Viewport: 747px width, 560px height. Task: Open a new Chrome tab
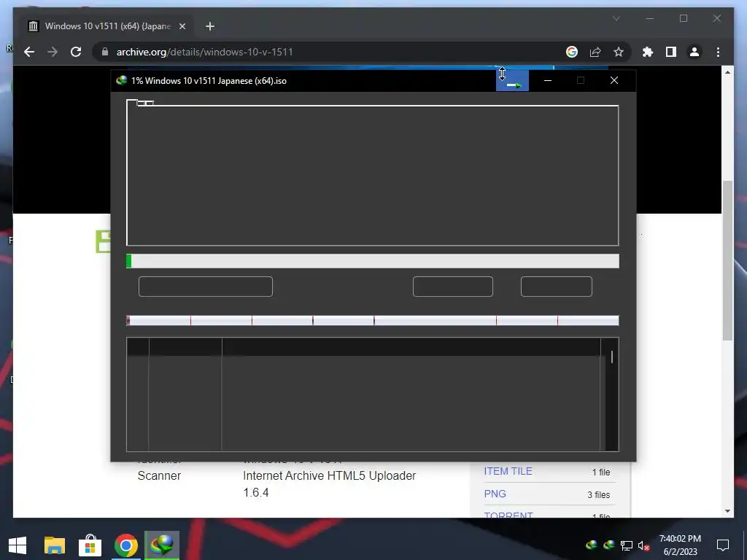click(x=209, y=26)
